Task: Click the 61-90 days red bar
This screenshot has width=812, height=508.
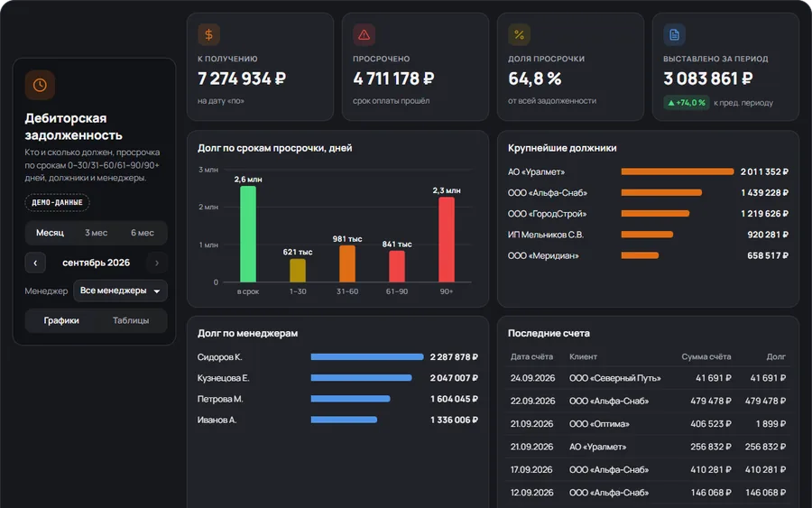Action: click(x=397, y=266)
